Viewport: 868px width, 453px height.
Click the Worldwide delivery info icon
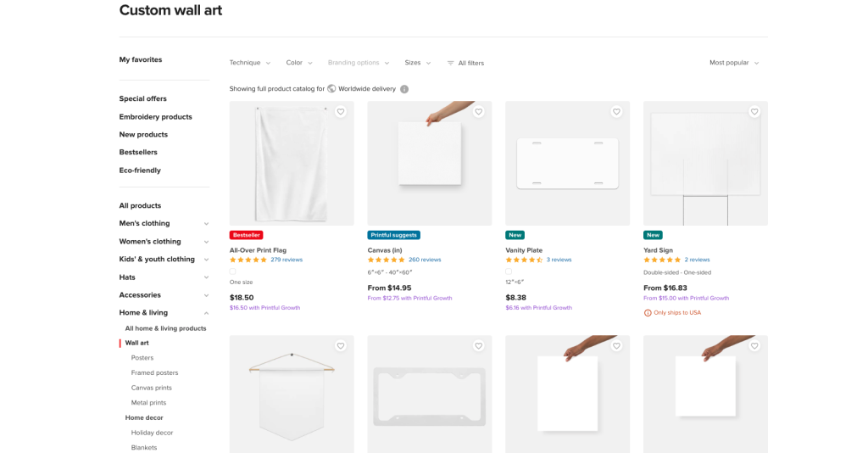[404, 89]
